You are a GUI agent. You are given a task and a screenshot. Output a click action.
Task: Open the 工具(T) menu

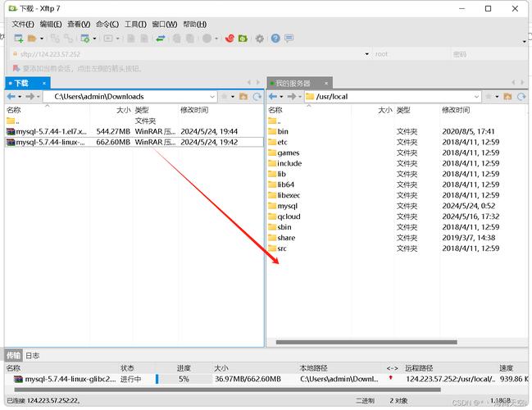pos(135,24)
